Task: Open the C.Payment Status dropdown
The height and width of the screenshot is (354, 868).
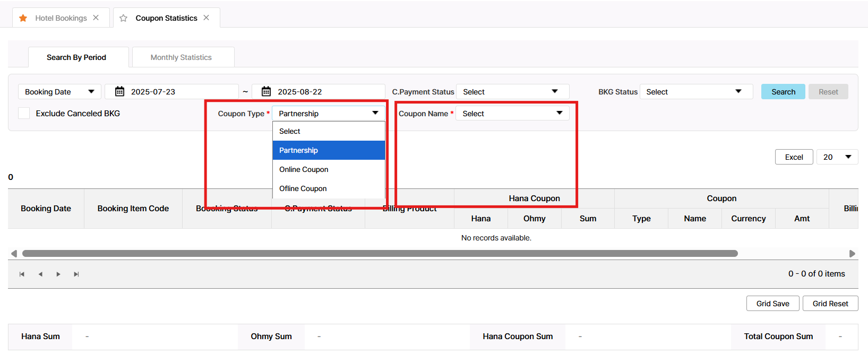Action: point(512,92)
